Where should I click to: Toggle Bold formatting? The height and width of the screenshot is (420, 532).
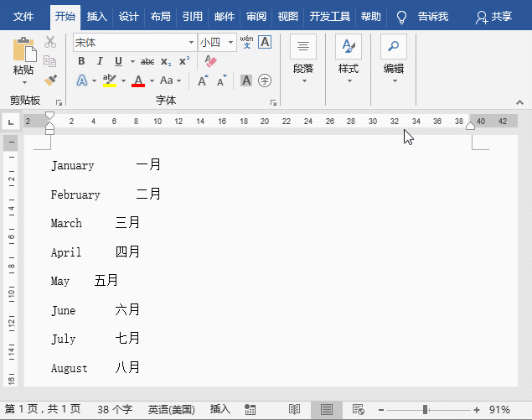pyautogui.click(x=81, y=61)
